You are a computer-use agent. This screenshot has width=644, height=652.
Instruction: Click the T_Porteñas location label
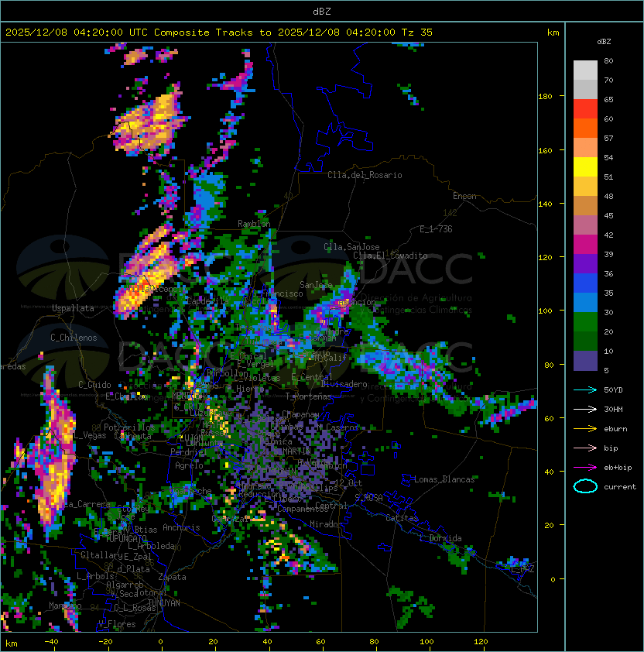click(308, 396)
